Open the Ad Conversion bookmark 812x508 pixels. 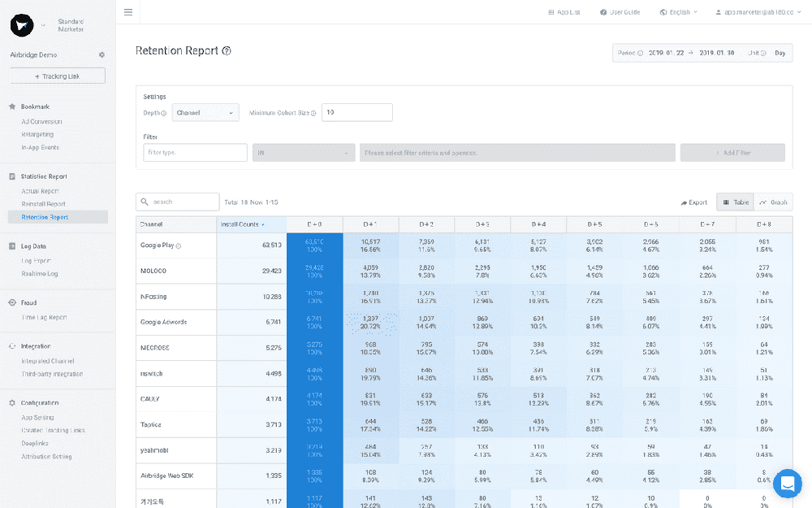pyautogui.click(x=41, y=121)
